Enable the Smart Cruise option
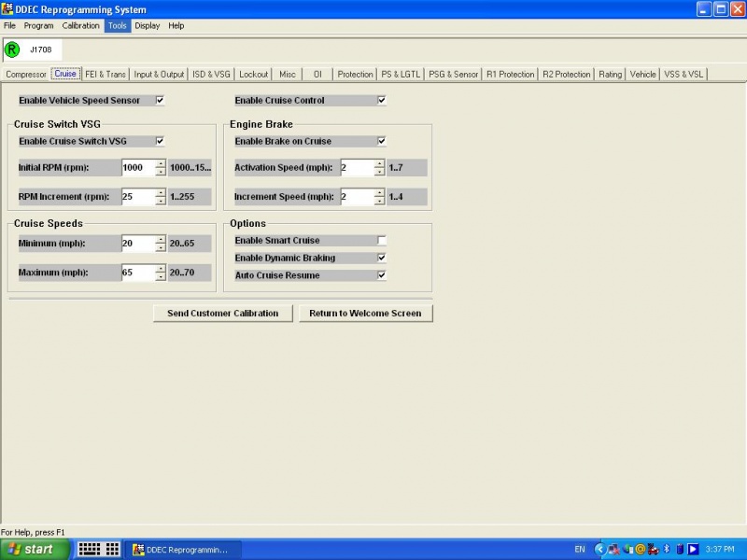747x560 pixels. point(381,241)
